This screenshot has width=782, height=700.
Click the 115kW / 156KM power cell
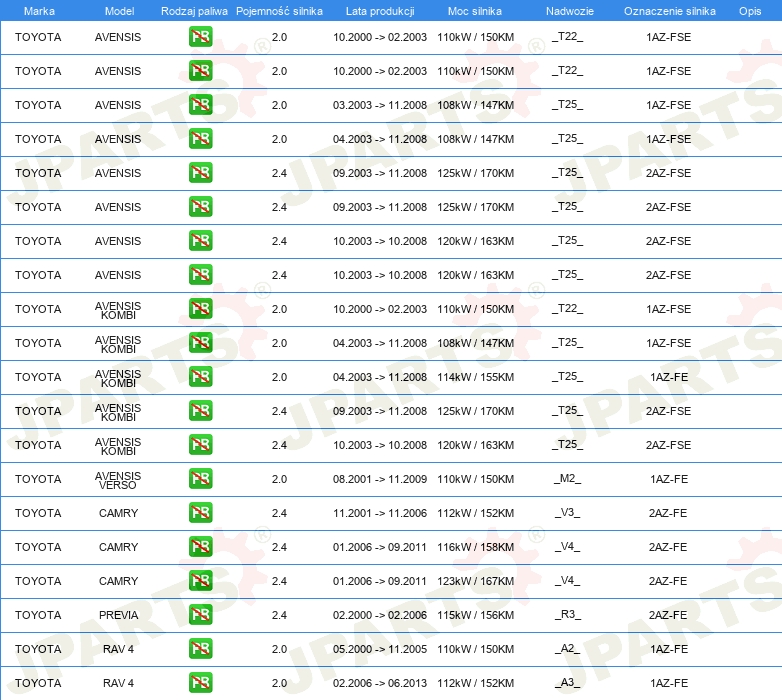point(476,615)
